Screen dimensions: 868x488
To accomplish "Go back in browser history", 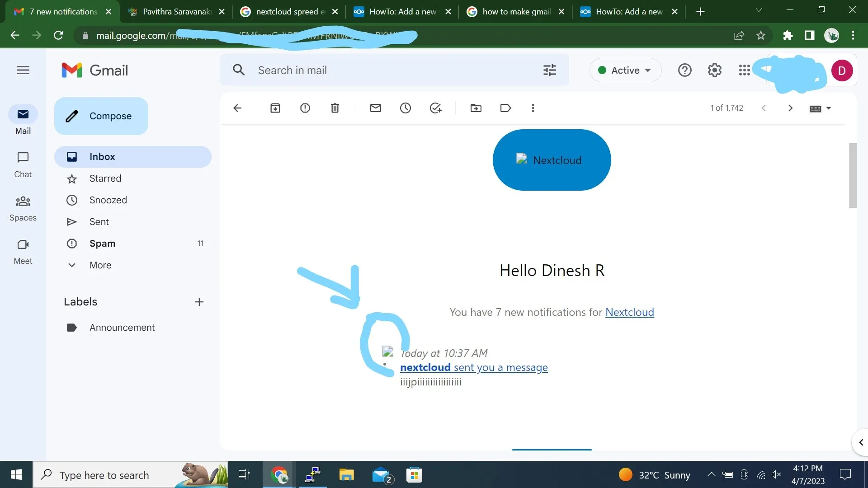I will (15, 35).
